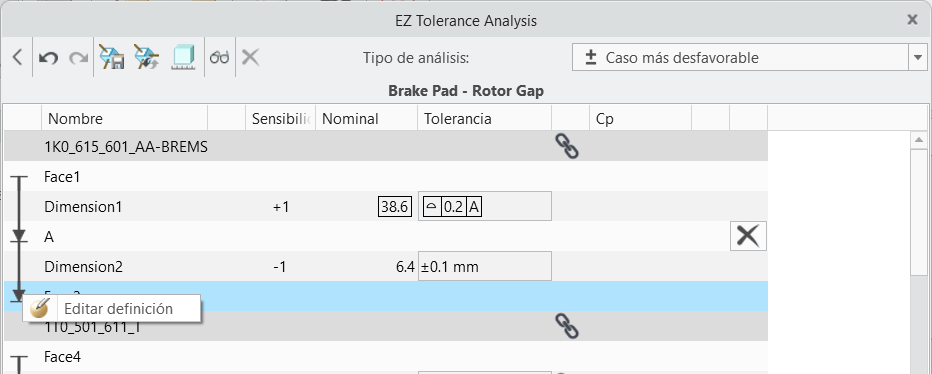
Task: Click the grey X delete icon in toolbar
Action: click(250, 58)
